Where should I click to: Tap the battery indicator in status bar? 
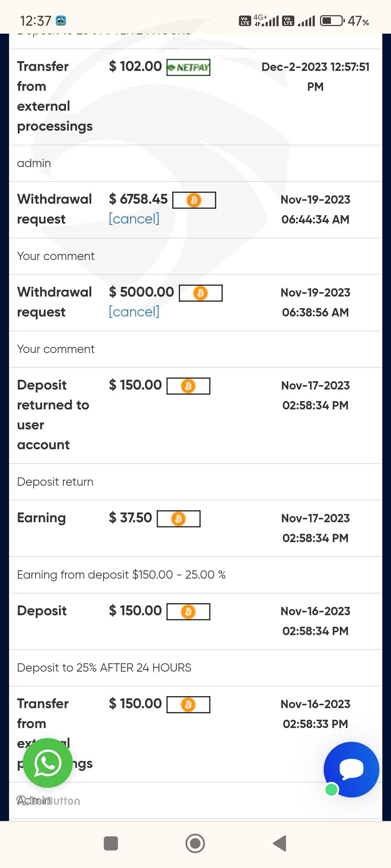332,21
